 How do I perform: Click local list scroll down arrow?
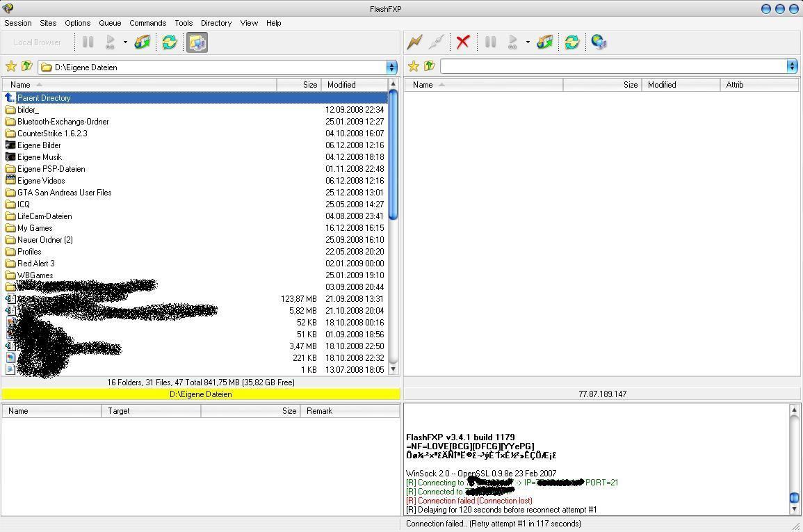pyautogui.click(x=394, y=369)
